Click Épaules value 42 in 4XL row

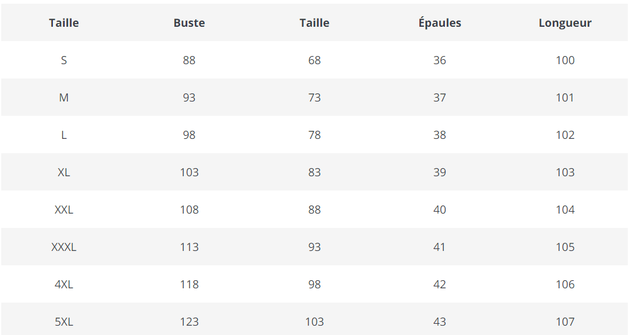coord(440,285)
